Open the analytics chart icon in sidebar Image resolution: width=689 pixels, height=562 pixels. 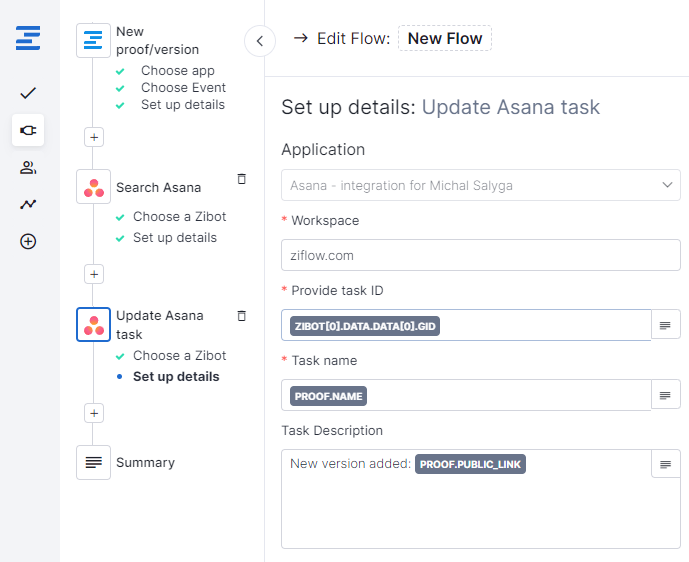pos(28,204)
